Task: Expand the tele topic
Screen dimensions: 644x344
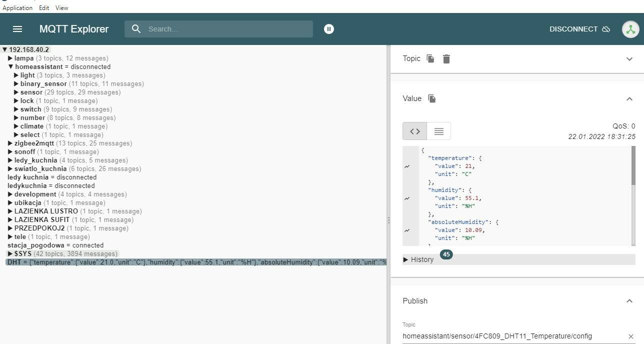Action: click(10, 236)
